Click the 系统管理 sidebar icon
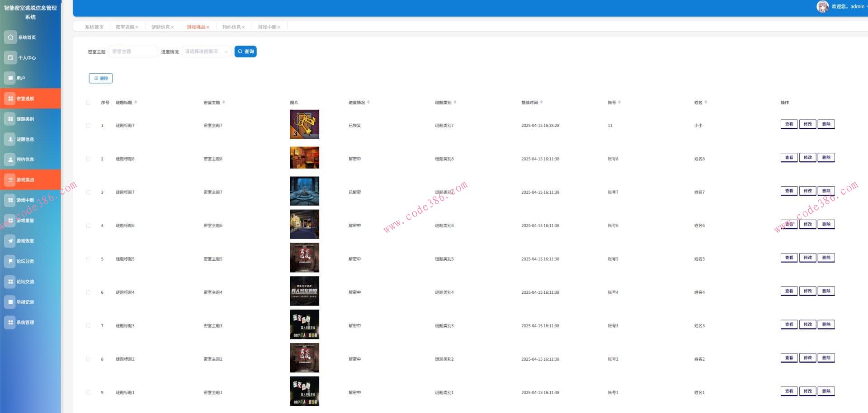Viewport: 868px width, 413px height. [10, 322]
